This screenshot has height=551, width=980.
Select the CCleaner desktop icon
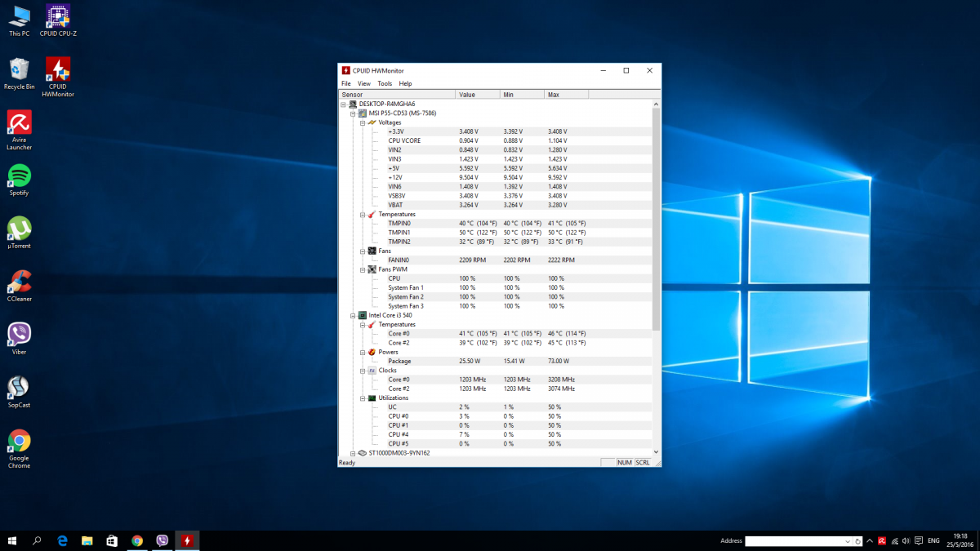click(20, 286)
